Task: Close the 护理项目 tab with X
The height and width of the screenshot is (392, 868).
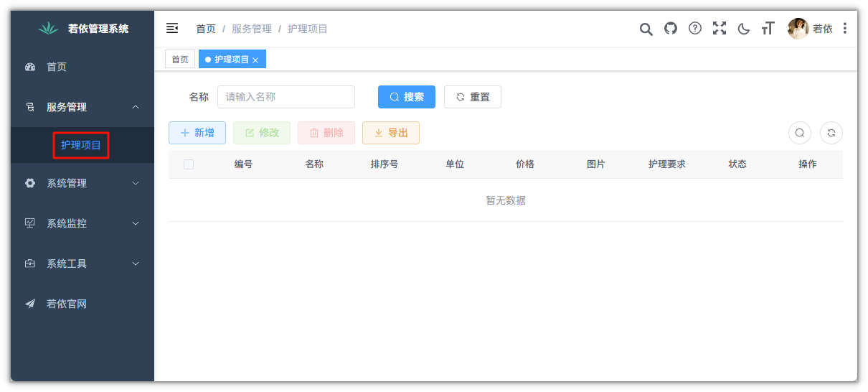Action: (255, 60)
